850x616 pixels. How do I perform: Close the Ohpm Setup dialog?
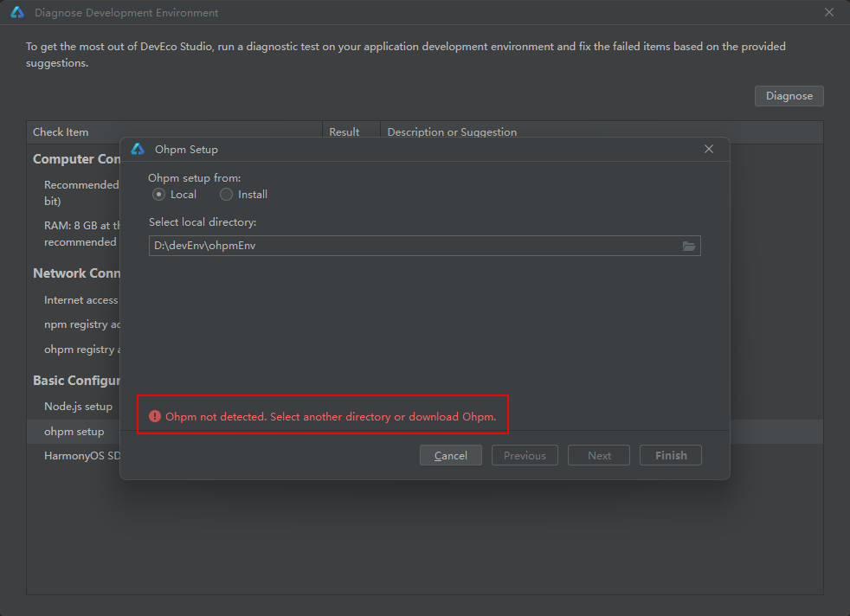tap(709, 149)
